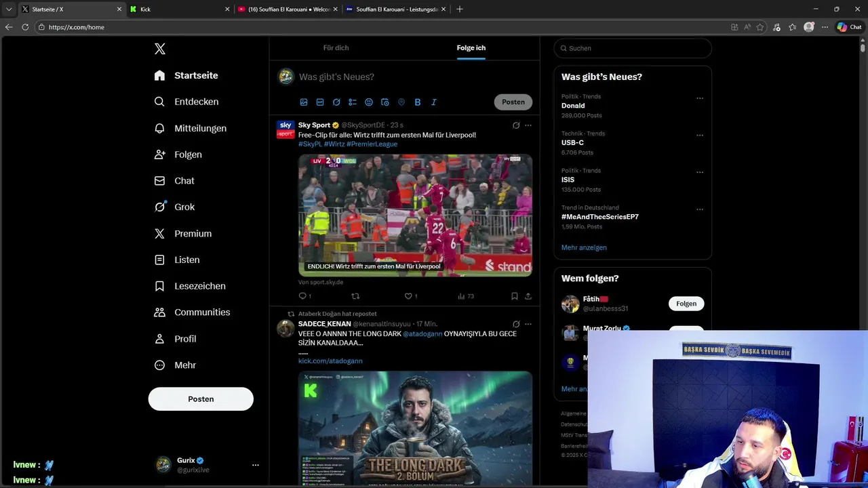Open options for #MeAndTheeSeriesEP7 trend
868x488 pixels.
(700, 209)
